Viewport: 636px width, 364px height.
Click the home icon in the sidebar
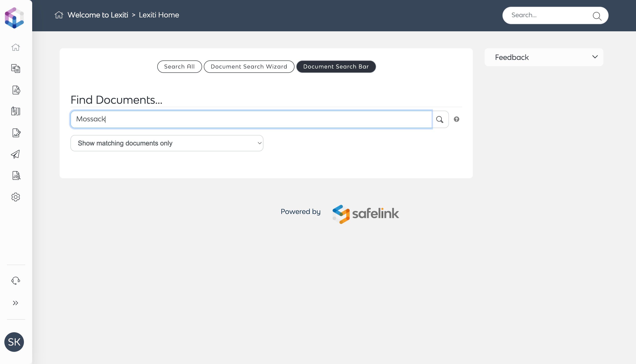[x=15, y=47]
